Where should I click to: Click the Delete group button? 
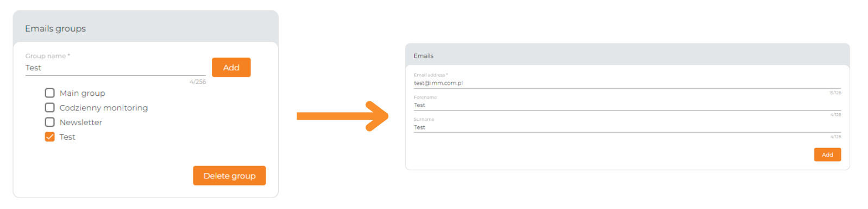(229, 176)
